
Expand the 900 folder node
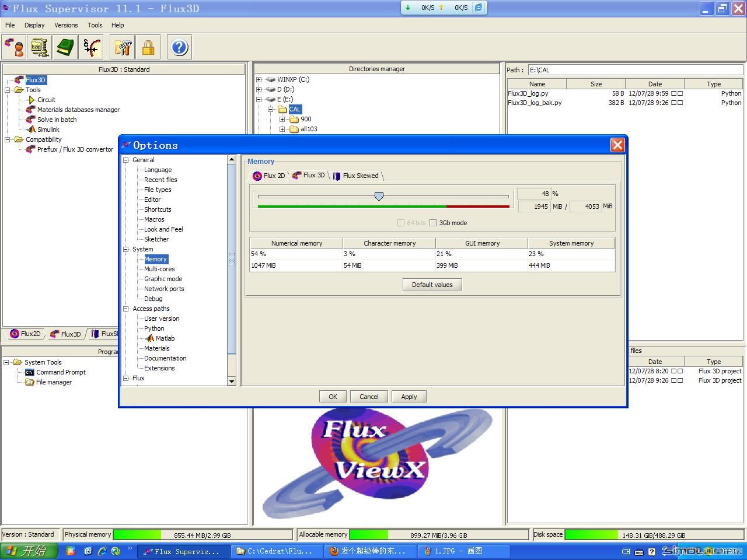(x=282, y=119)
